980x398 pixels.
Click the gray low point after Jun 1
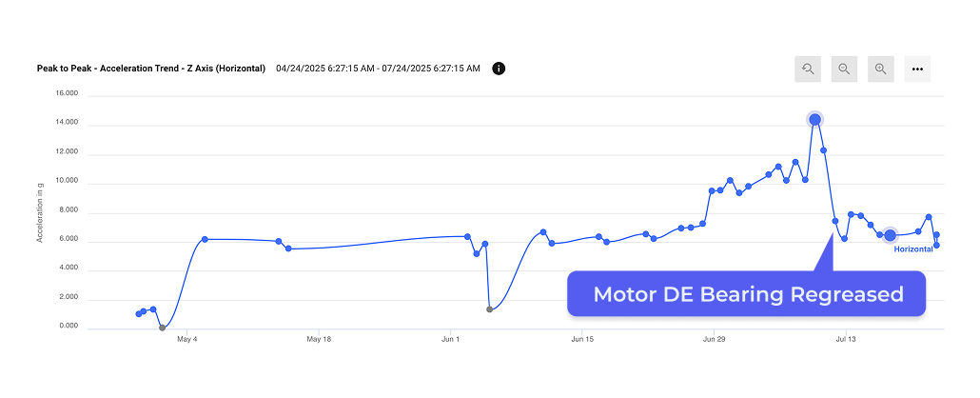[x=489, y=309]
